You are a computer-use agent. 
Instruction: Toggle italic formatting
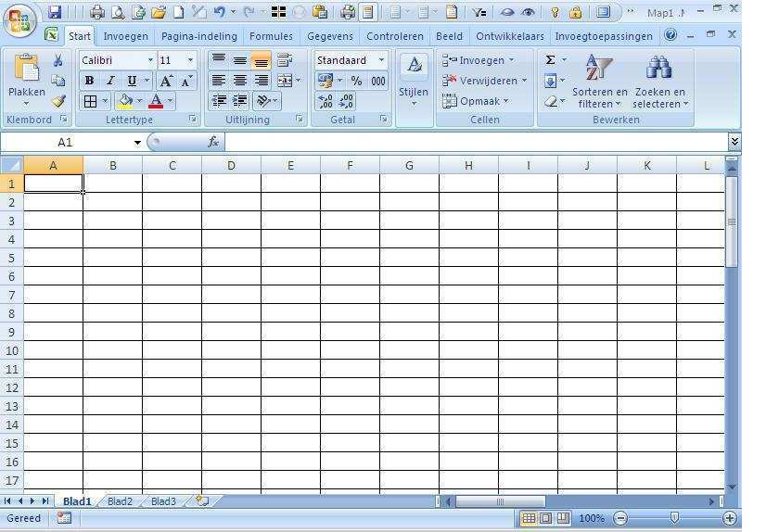pos(110,81)
